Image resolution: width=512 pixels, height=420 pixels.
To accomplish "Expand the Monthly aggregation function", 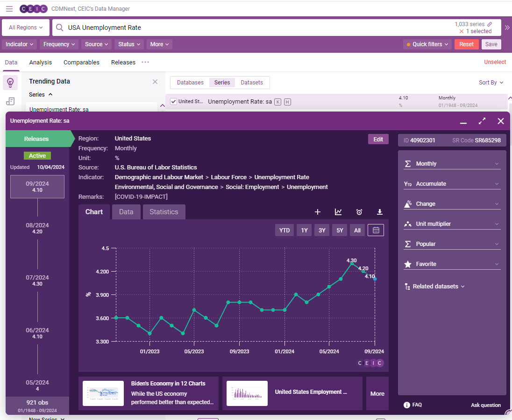I will point(452,164).
